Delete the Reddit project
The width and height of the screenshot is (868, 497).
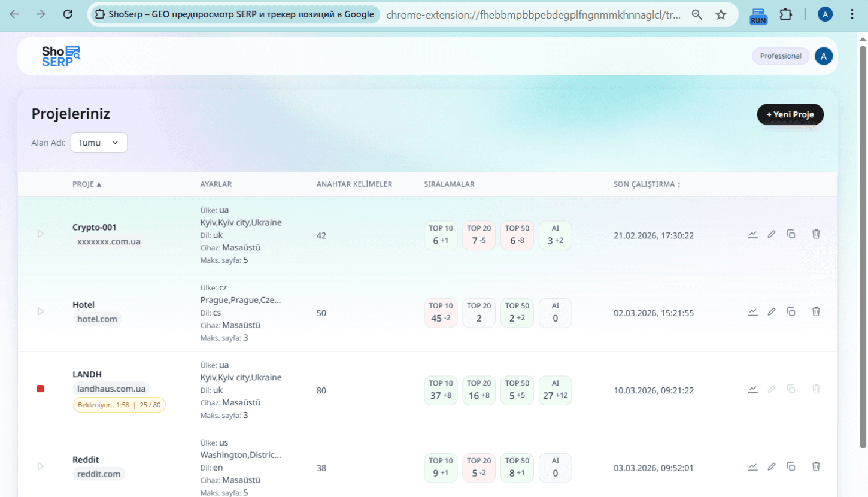click(816, 466)
